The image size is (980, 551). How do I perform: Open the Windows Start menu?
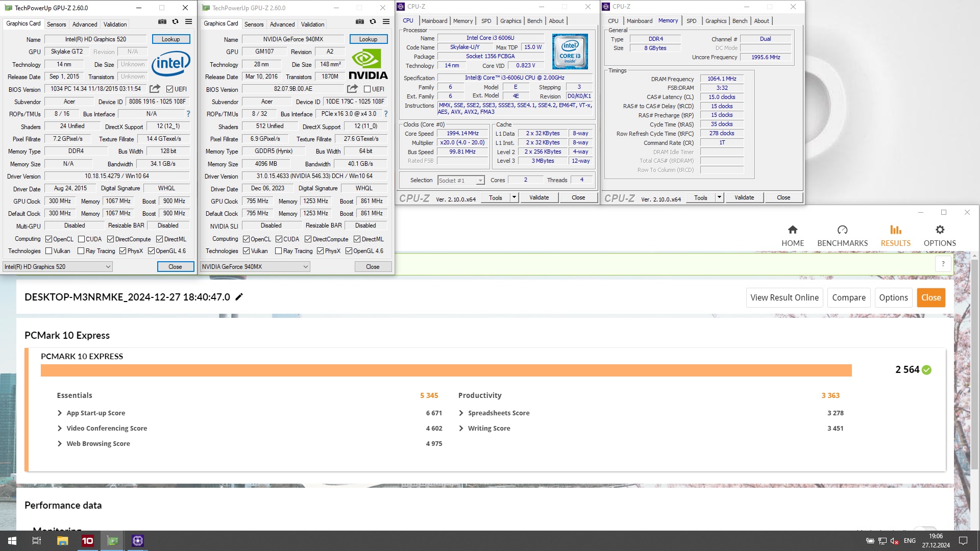tap(12, 541)
